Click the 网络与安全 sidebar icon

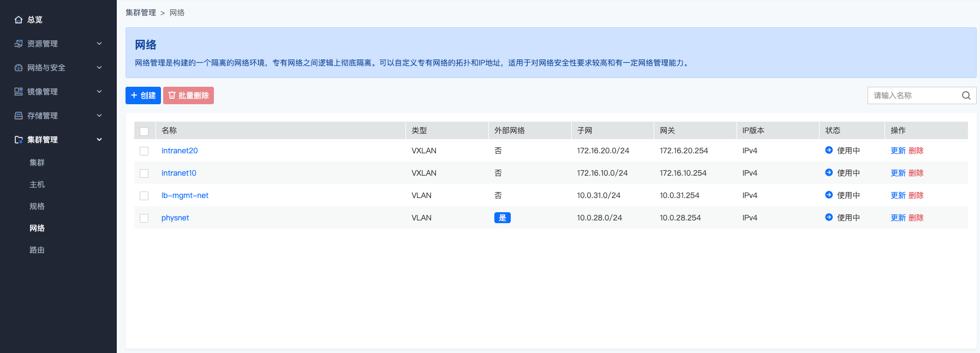tap(19, 68)
